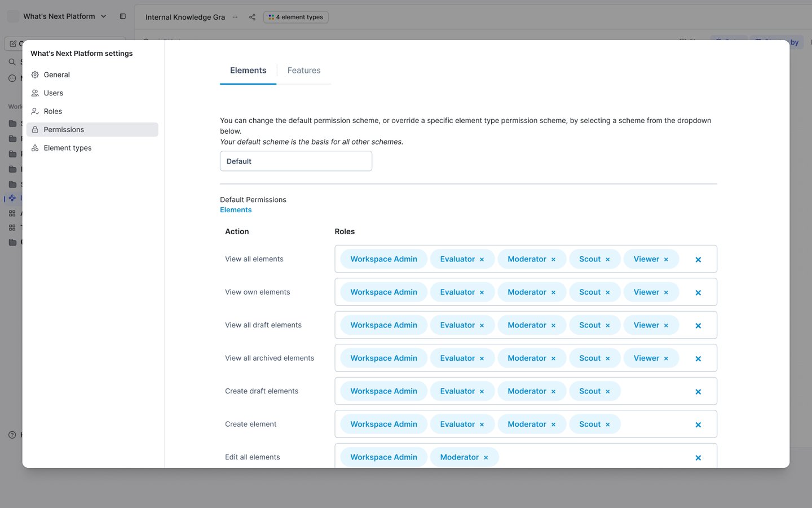Screen dimensions: 812x508
Task: Remove Scout from View all archived elements
Action: pyautogui.click(x=608, y=358)
